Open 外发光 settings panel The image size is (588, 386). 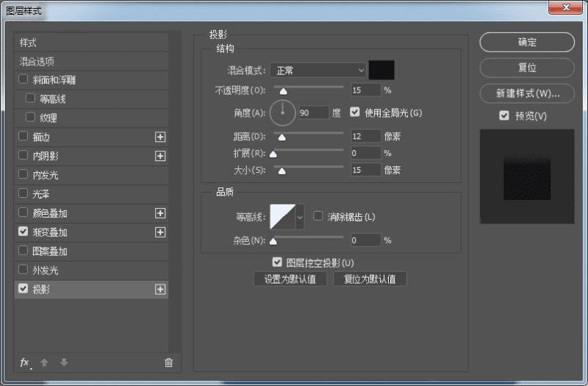(x=46, y=271)
